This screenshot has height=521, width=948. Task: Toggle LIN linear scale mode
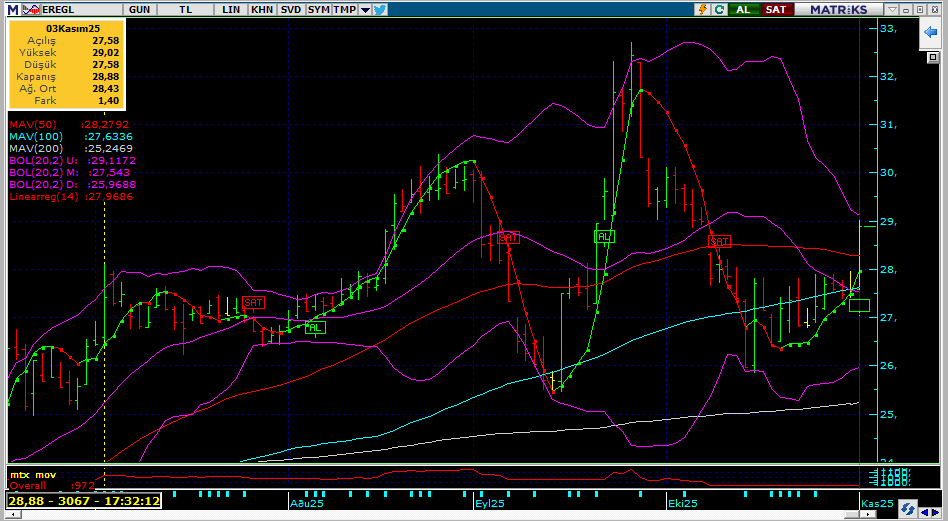[x=231, y=9]
